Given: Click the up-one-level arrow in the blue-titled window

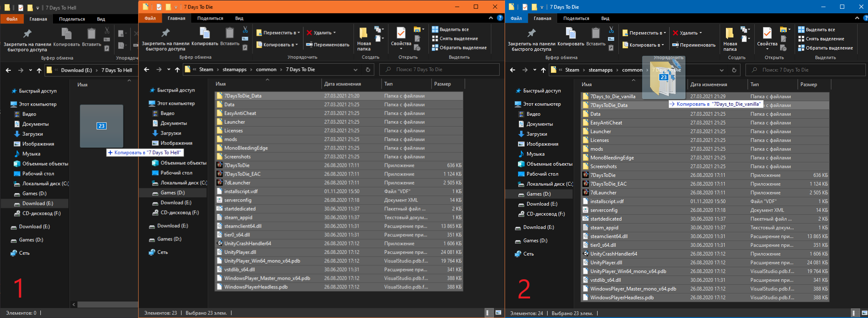Looking at the screenshot, I should click(543, 70).
